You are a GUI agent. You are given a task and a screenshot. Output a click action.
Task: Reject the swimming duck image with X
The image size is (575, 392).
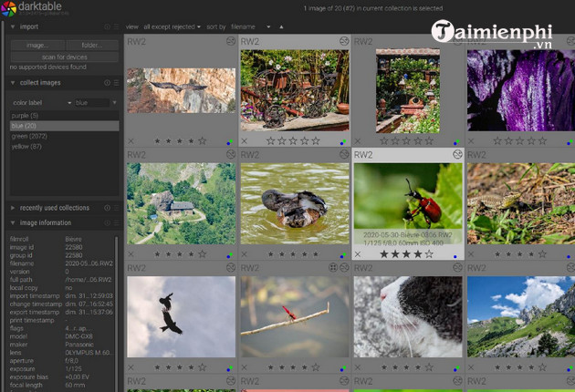click(245, 254)
